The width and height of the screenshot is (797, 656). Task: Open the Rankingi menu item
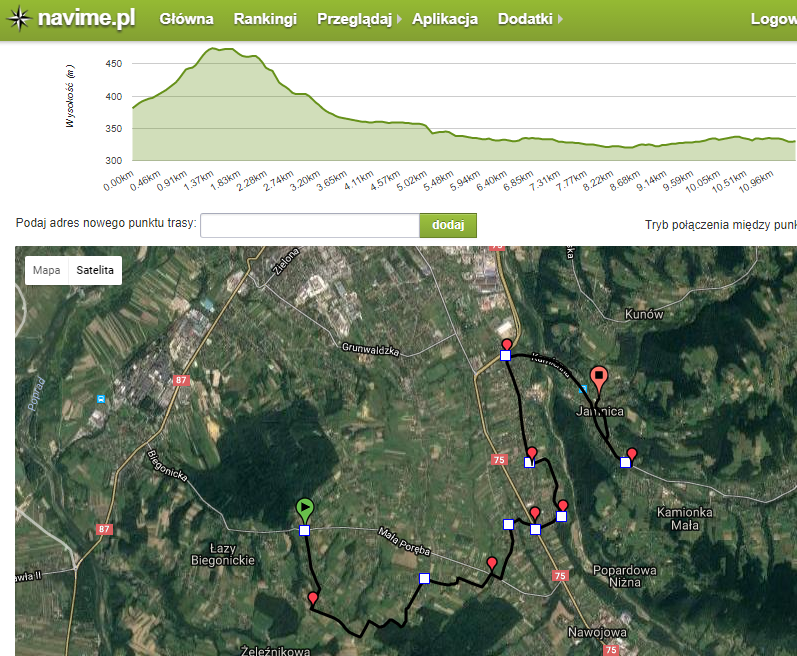click(x=265, y=19)
